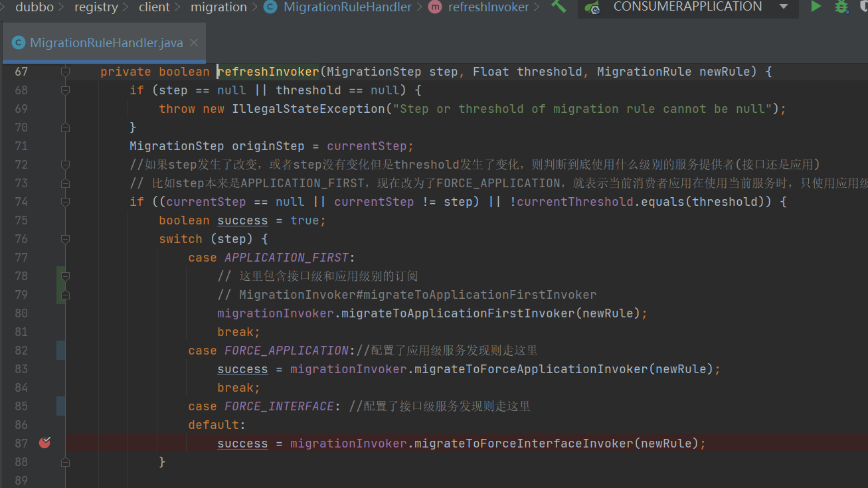Click FORCE_APPLICATION case label on line 82

pyautogui.click(x=286, y=351)
